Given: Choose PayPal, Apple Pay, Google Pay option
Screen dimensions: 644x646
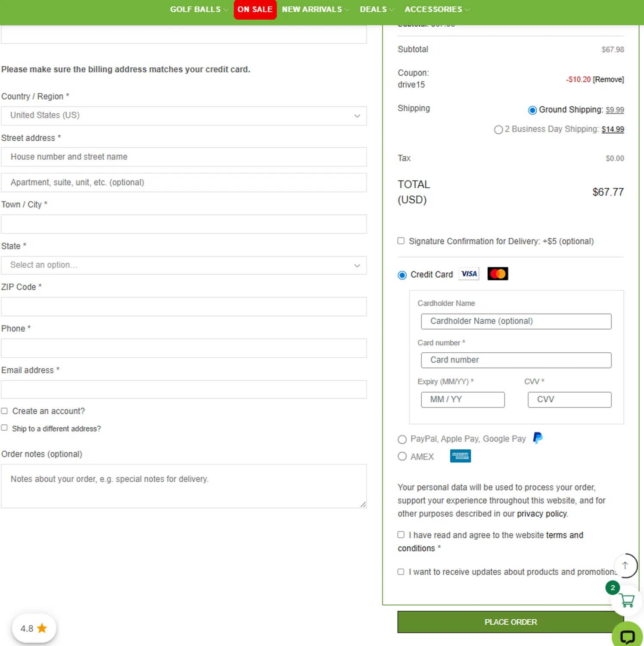Looking at the screenshot, I should (x=402, y=439).
